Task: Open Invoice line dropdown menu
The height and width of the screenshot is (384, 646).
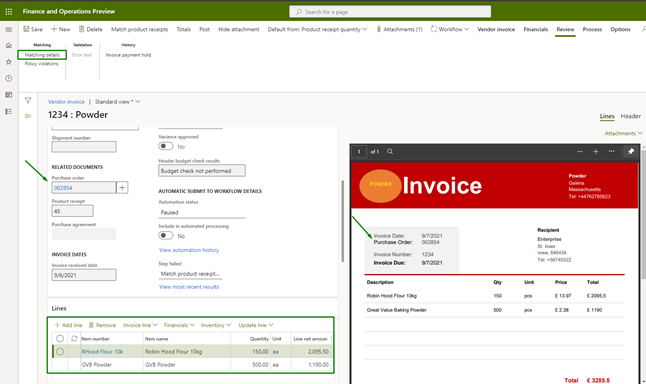Action: (140, 325)
